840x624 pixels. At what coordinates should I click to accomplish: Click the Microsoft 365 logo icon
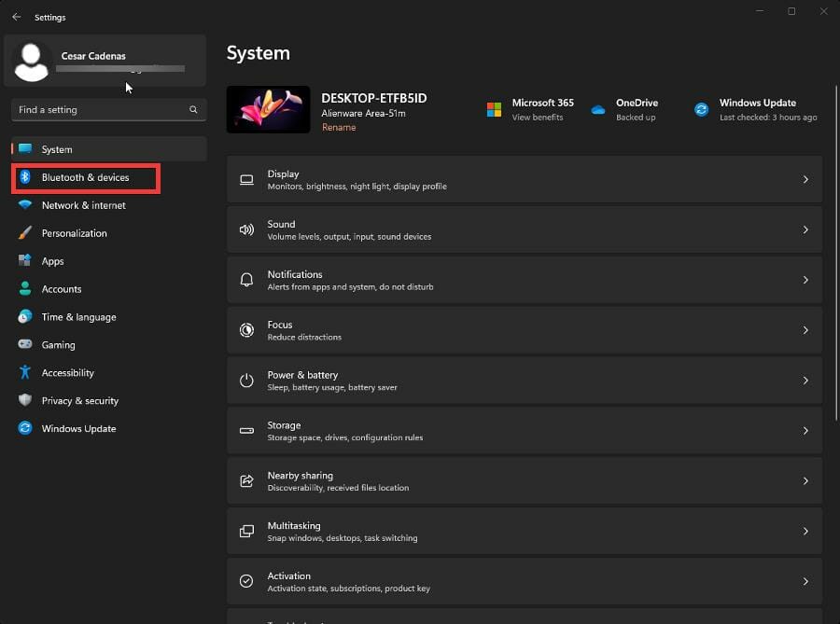(494, 110)
